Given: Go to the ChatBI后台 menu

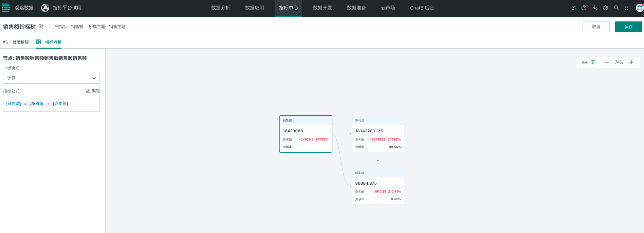Looking at the screenshot, I should pos(422,8).
